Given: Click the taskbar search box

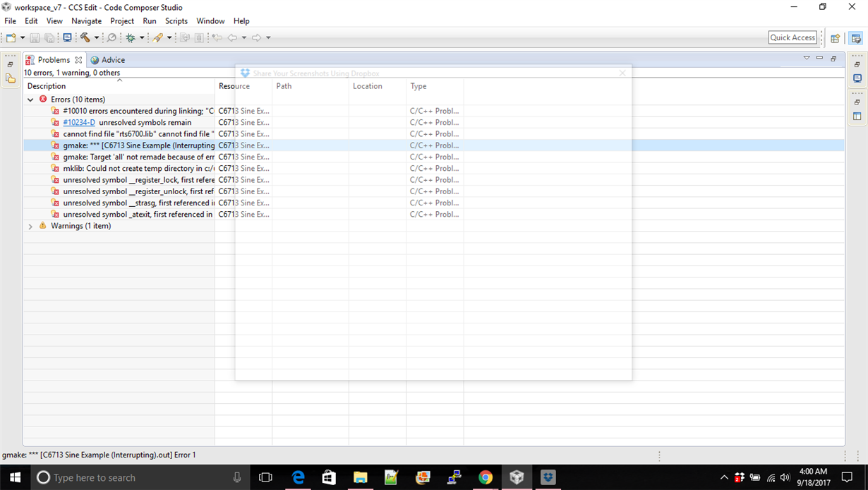Looking at the screenshot, I should coord(140,477).
